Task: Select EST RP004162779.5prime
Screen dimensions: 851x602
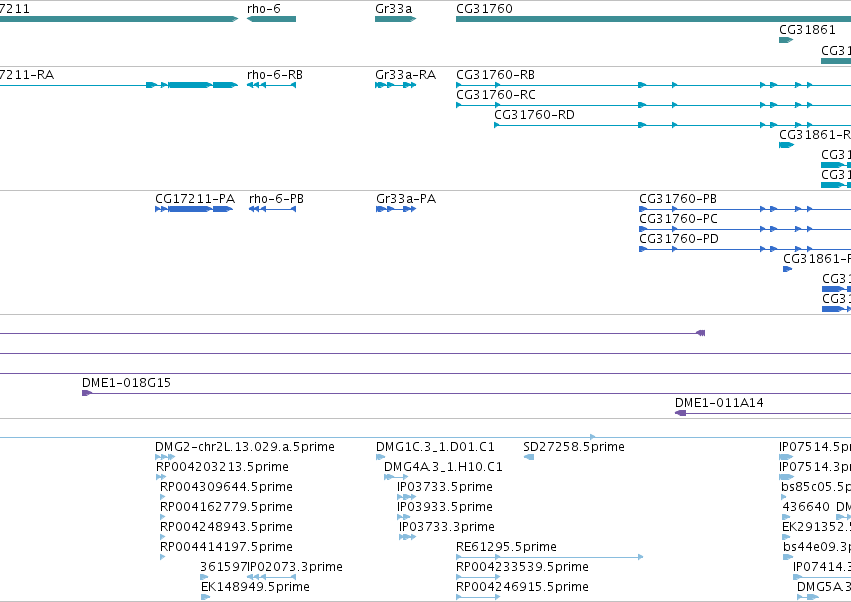Action: coord(226,508)
